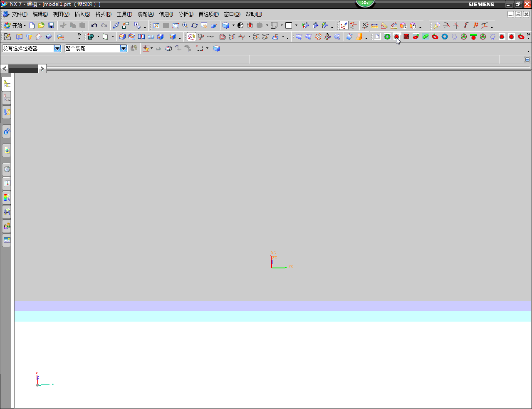Open the Roles tab with people icon
Image resolution: width=532 pixels, height=409 pixels.
pyautogui.click(x=7, y=226)
